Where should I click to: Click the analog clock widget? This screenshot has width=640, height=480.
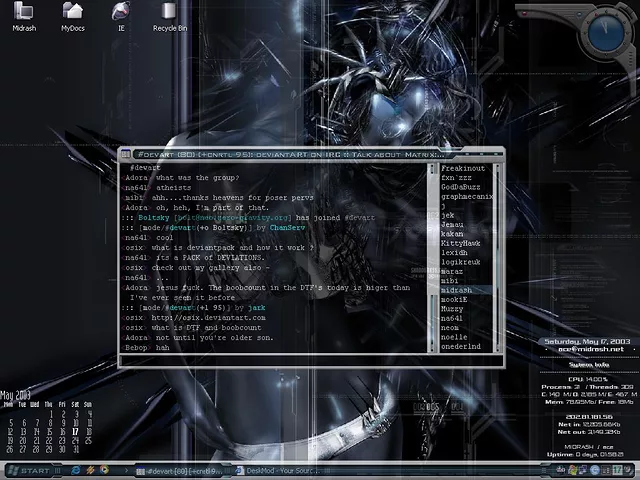pos(606,33)
